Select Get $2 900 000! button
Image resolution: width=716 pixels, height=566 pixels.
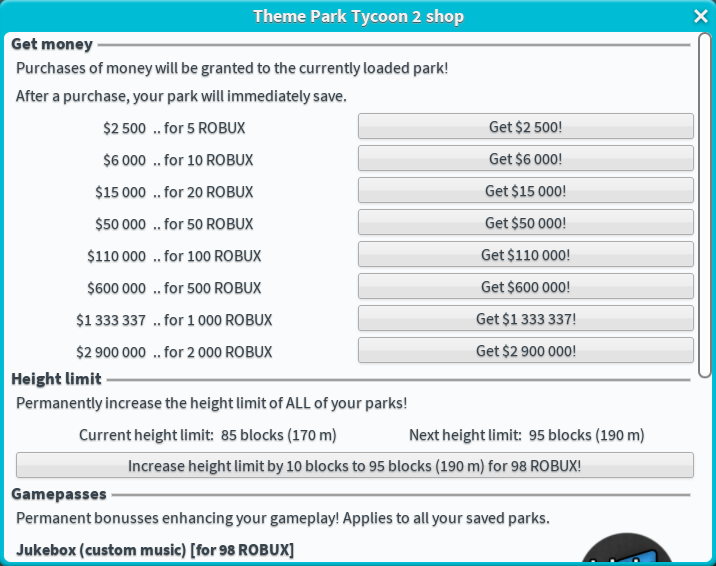526,350
